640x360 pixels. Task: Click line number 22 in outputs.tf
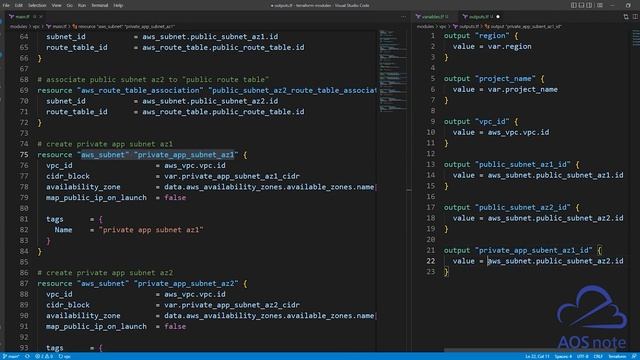point(431,261)
